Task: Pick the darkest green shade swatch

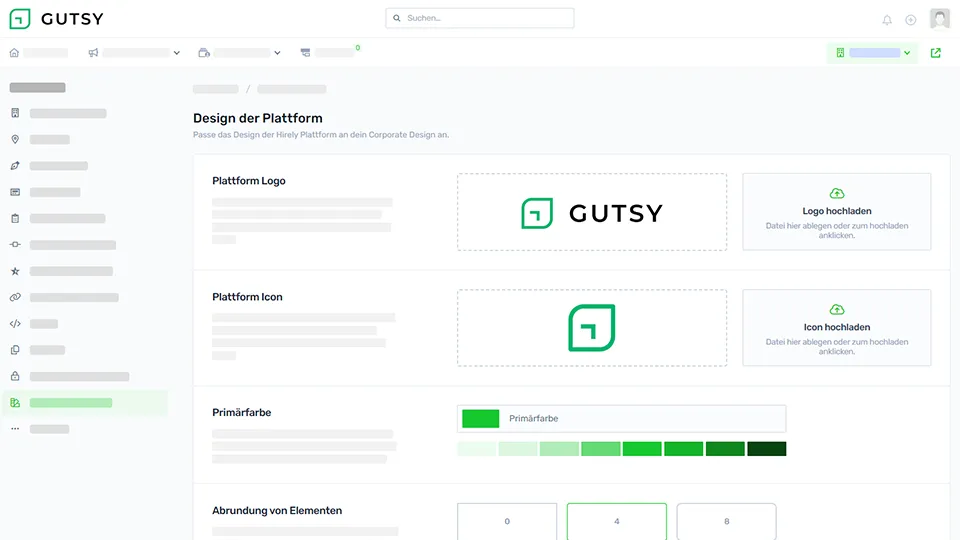Action: point(767,449)
